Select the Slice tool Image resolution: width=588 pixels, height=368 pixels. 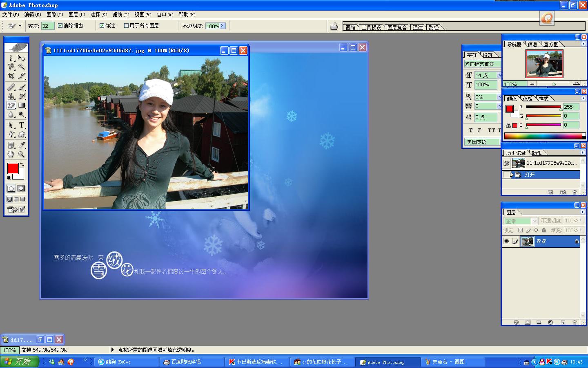click(x=22, y=76)
